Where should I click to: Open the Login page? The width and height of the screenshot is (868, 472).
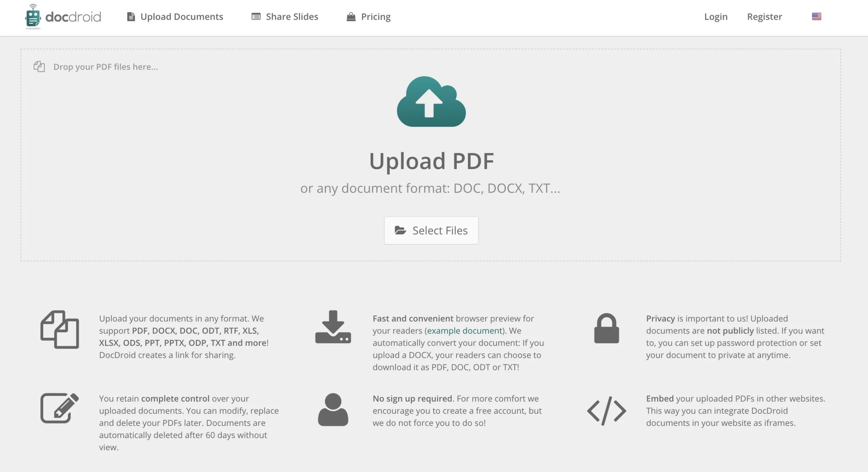click(x=716, y=17)
